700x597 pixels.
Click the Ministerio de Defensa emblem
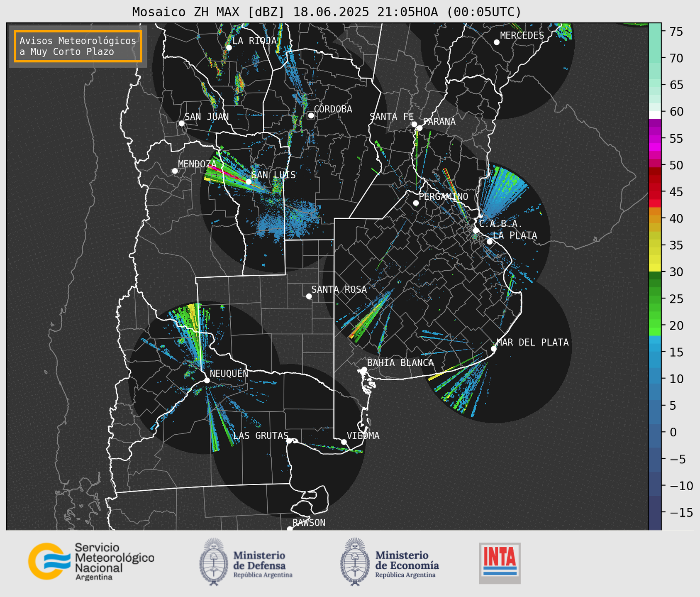click(x=214, y=562)
